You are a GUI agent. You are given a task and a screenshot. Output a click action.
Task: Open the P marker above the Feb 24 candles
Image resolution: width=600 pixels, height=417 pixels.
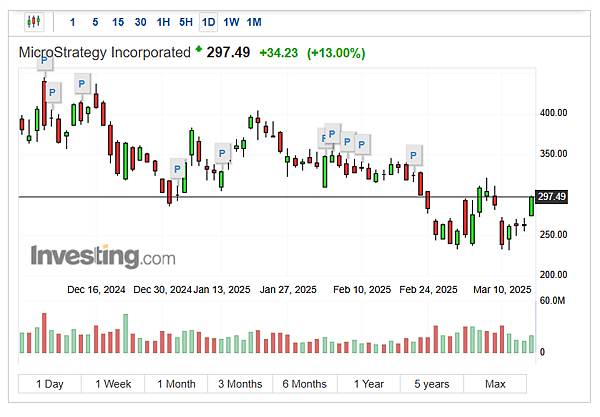(x=414, y=155)
